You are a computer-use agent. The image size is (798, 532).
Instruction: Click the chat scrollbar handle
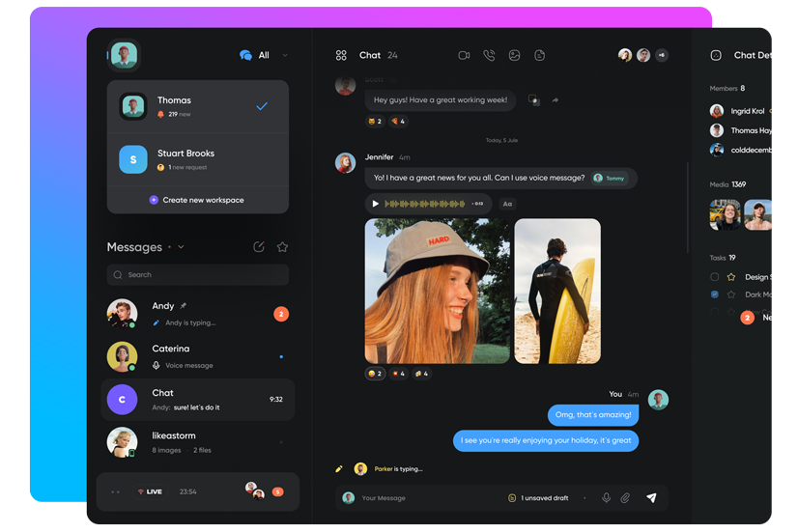click(x=688, y=208)
